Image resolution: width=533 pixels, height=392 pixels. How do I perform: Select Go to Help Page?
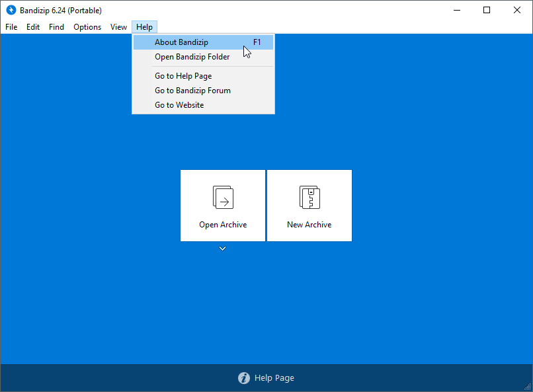click(x=203, y=76)
